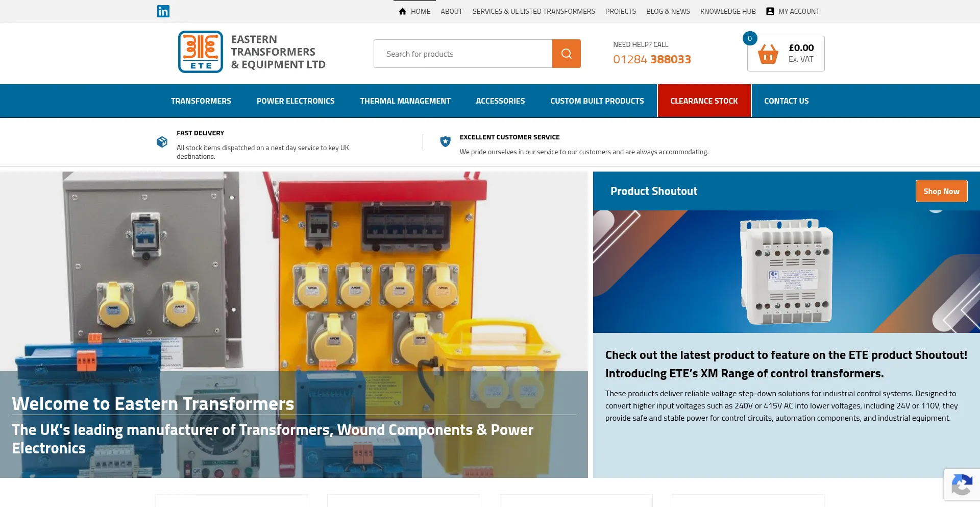
Task: Click the cart item count badge
Action: click(750, 38)
